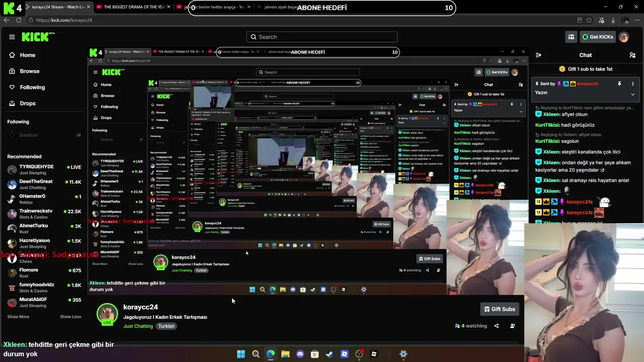Open the chat users list icon

[632, 55]
